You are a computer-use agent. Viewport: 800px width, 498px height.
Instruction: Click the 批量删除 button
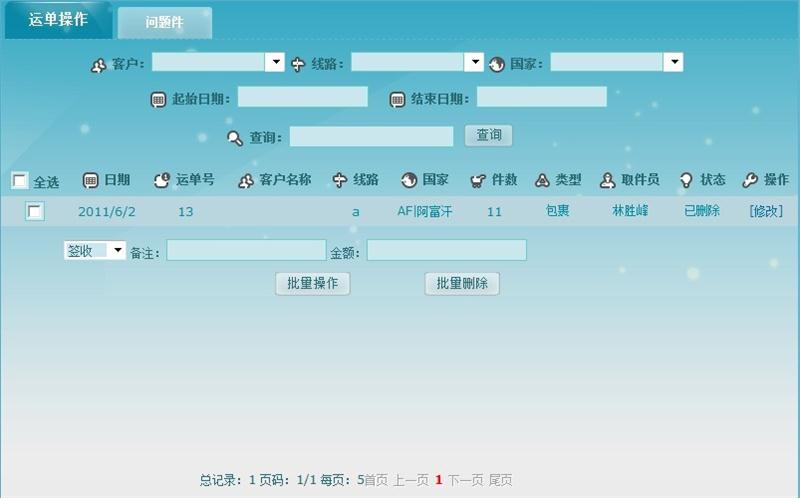click(x=462, y=284)
